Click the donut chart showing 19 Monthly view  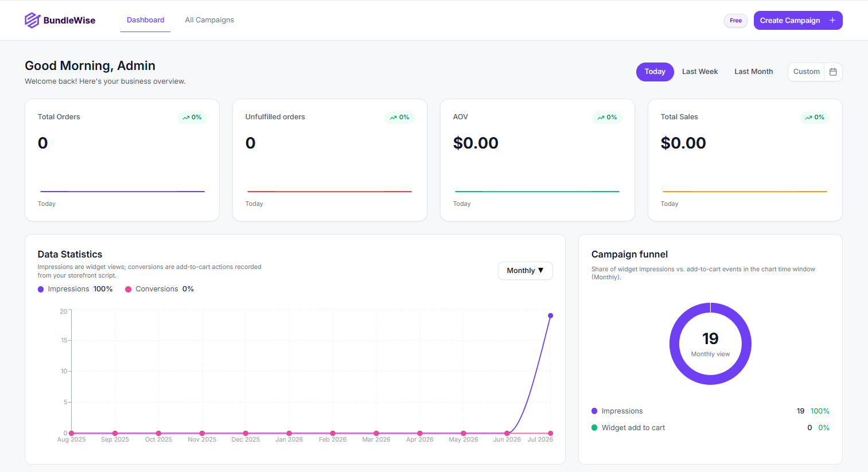click(710, 344)
